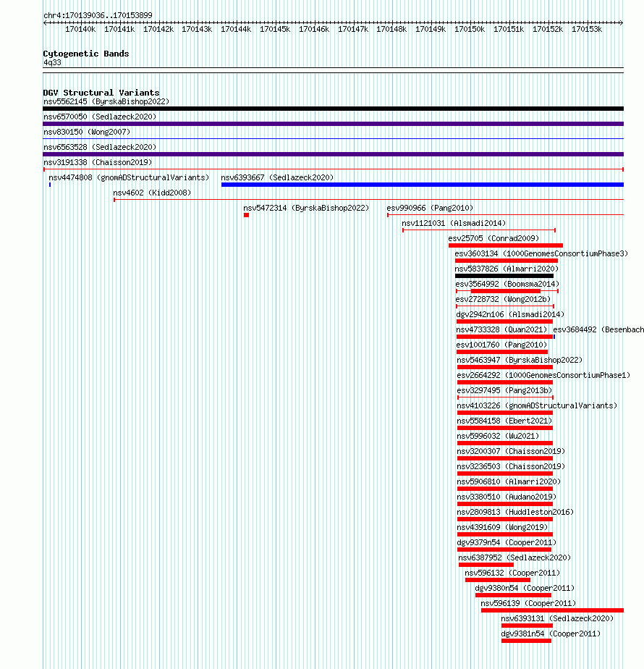Image resolution: width=644 pixels, height=669 pixels.
Task: Click the nsv6393131 (Sedlazeck2020) label
Action: click(x=557, y=618)
